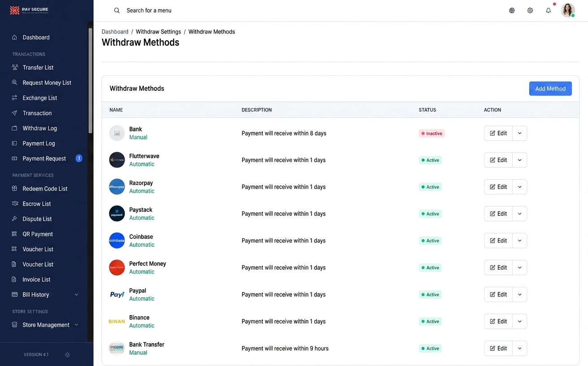
Task: Edit the Paystack withdraw method
Action: pyautogui.click(x=498, y=214)
